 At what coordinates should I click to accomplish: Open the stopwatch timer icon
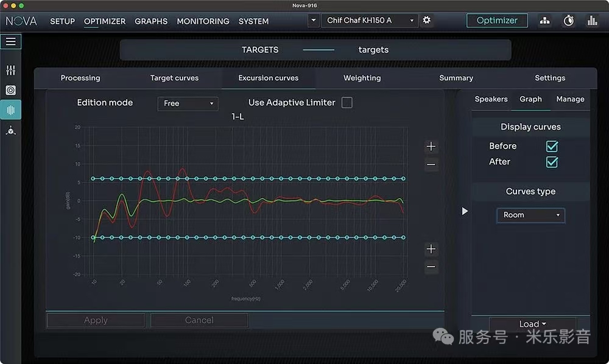[568, 21]
